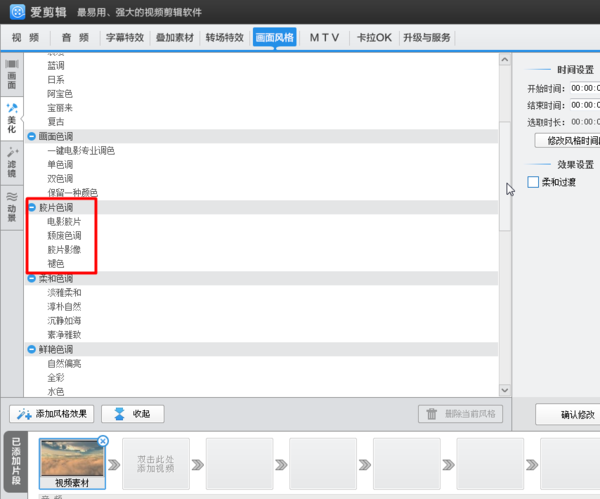Select the 电影胶片 style
The image size is (600, 499).
[x=64, y=222]
